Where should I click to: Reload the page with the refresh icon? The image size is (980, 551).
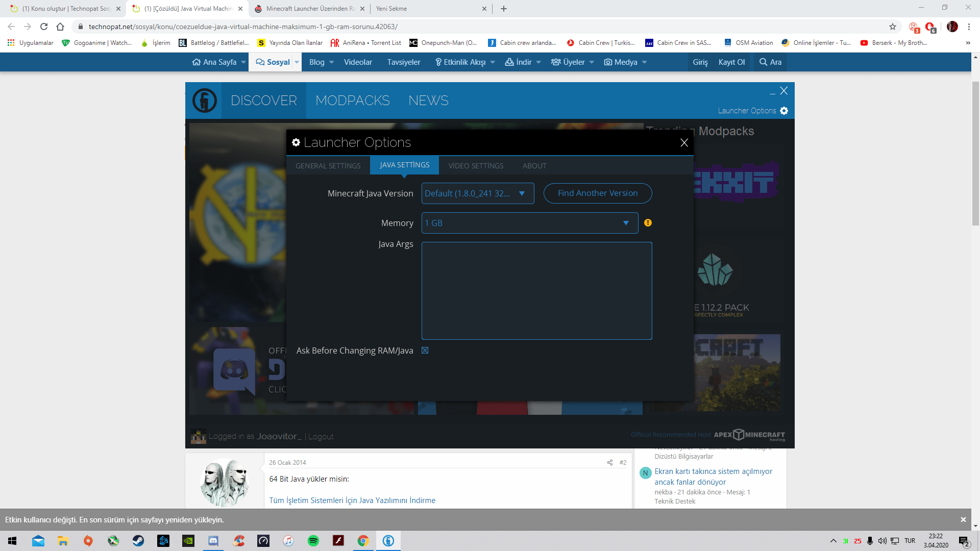pos(44,27)
